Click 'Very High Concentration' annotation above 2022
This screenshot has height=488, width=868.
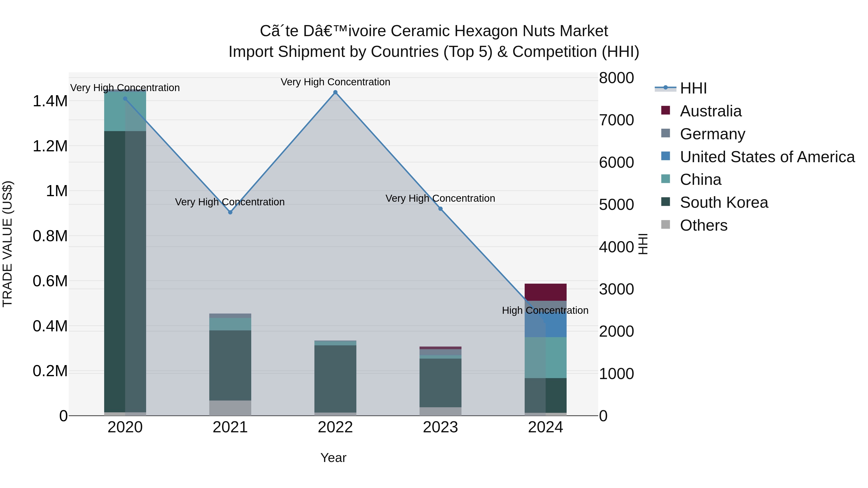[335, 82]
